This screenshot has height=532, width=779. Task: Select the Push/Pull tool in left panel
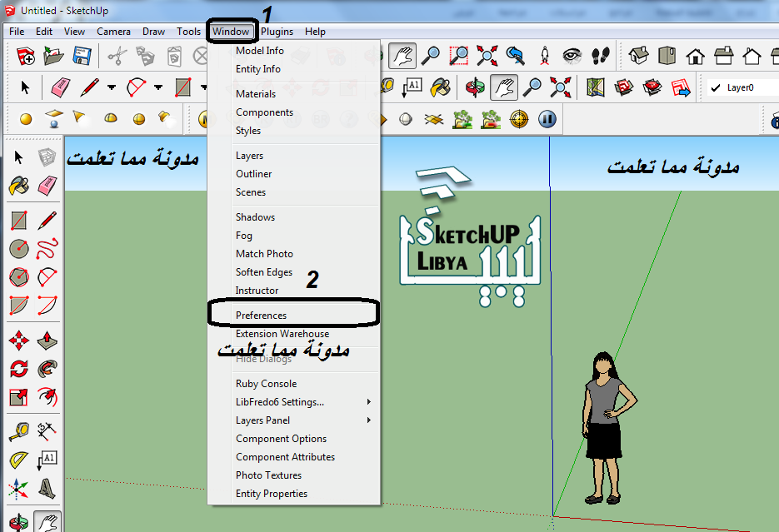point(47,341)
